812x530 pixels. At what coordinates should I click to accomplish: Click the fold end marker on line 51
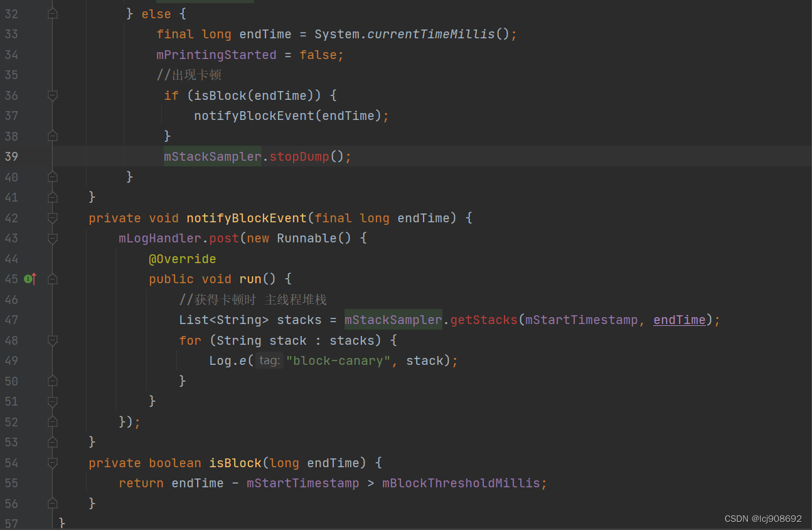(x=53, y=401)
